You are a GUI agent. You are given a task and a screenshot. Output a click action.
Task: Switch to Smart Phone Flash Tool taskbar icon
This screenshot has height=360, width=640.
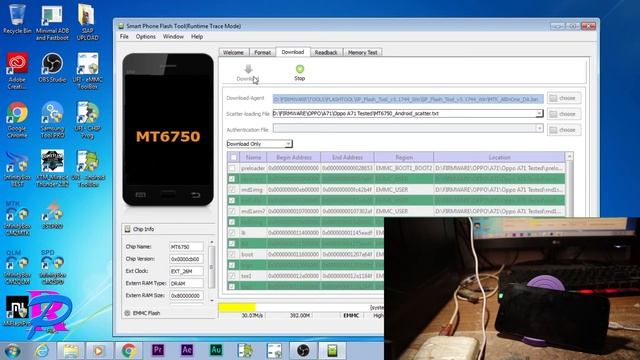click(x=332, y=350)
